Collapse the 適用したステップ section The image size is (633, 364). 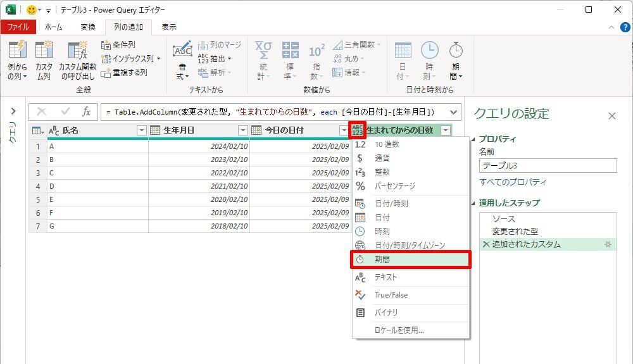pos(473,203)
